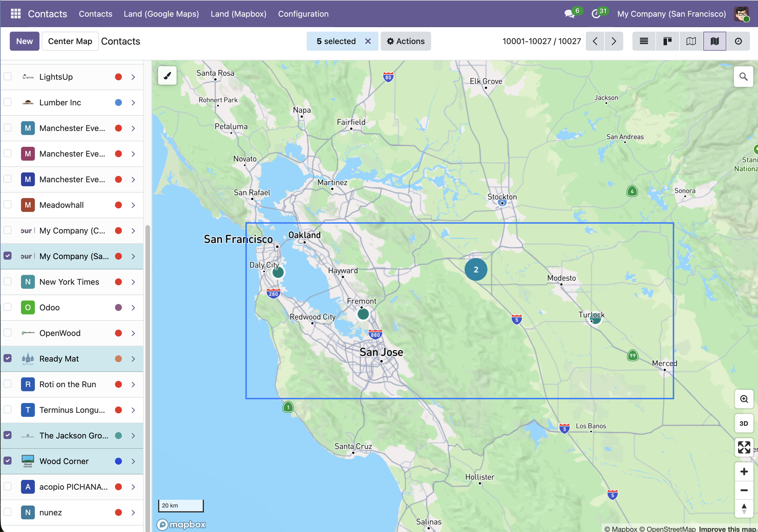Open Land (Mapbox) menu
This screenshot has height=532, width=758.
point(238,14)
